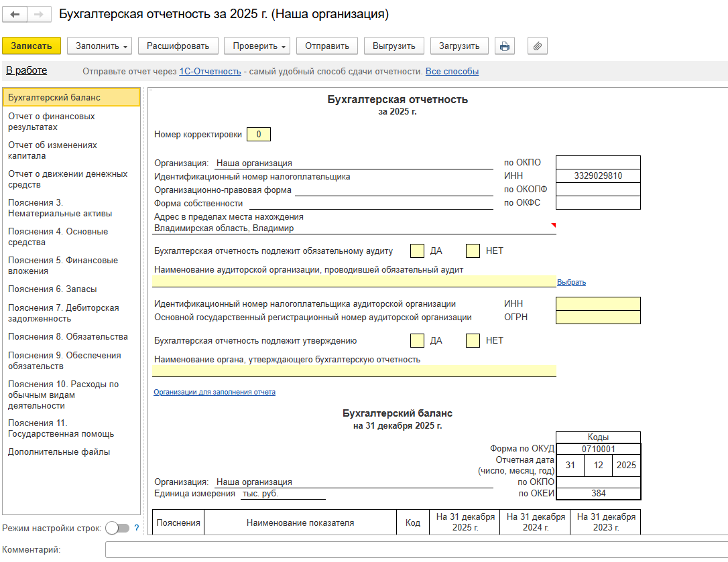The height and width of the screenshot is (562, 728).
Task: Open the 1С-Отчетность link
Action: [210, 72]
